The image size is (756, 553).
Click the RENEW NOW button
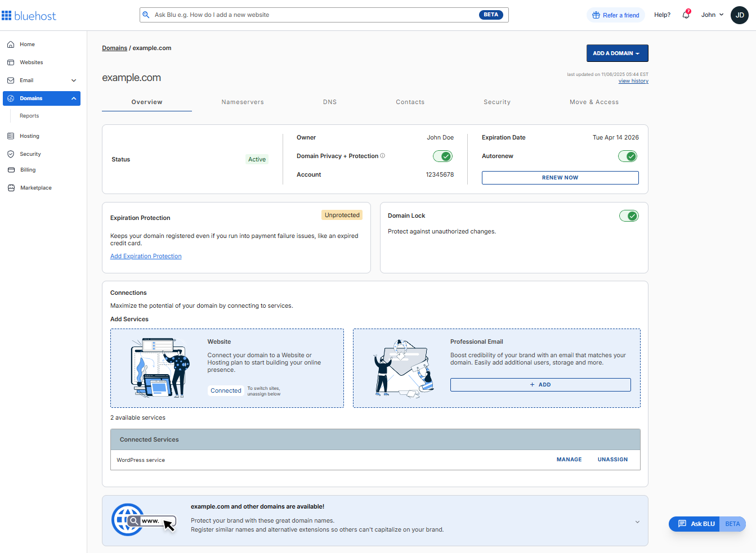(x=560, y=177)
